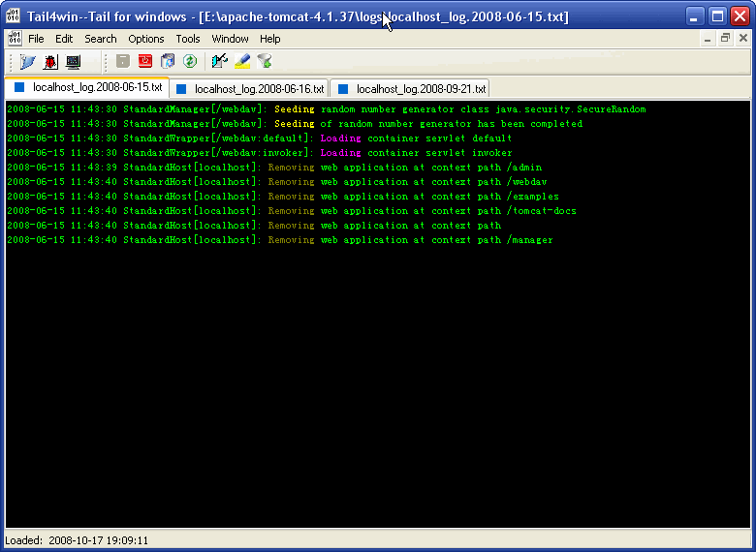Image resolution: width=756 pixels, height=552 pixels.
Task: Click the red bug icon in toolbar
Action: (49, 61)
